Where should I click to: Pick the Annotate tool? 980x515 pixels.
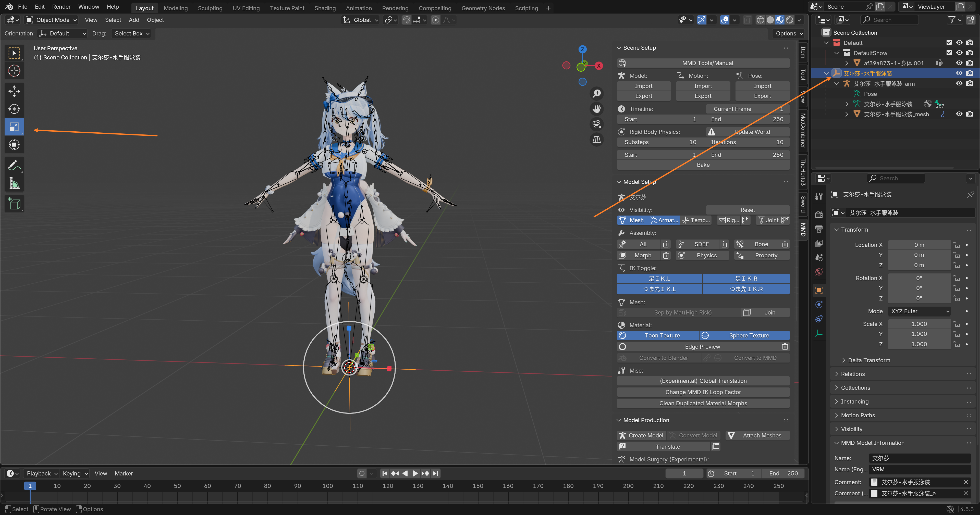[x=14, y=166]
